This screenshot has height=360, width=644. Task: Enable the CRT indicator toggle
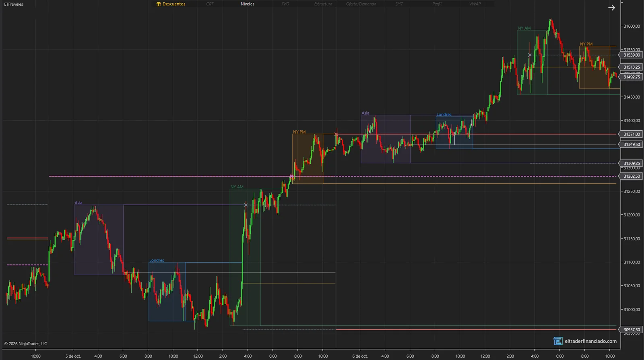pyautogui.click(x=210, y=4)
